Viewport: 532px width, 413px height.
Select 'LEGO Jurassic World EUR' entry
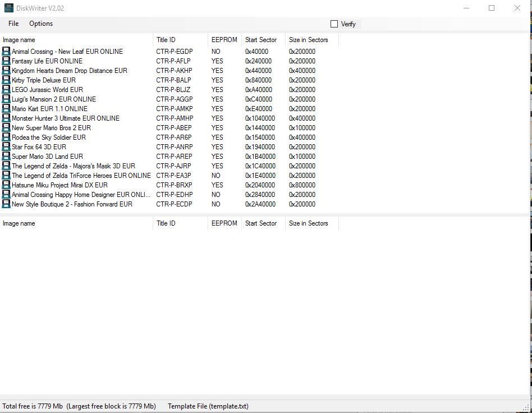point(48,89)
